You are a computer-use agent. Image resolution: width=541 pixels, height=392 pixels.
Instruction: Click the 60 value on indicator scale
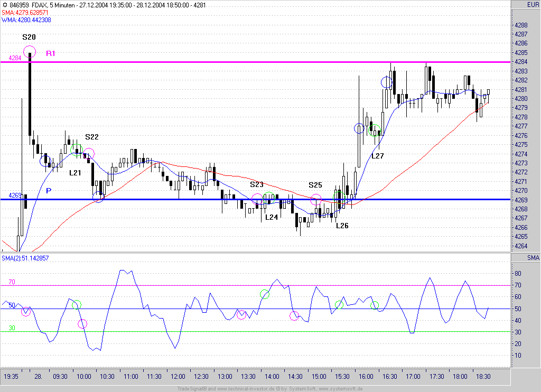pyautogui.click(x=518, y=297)
